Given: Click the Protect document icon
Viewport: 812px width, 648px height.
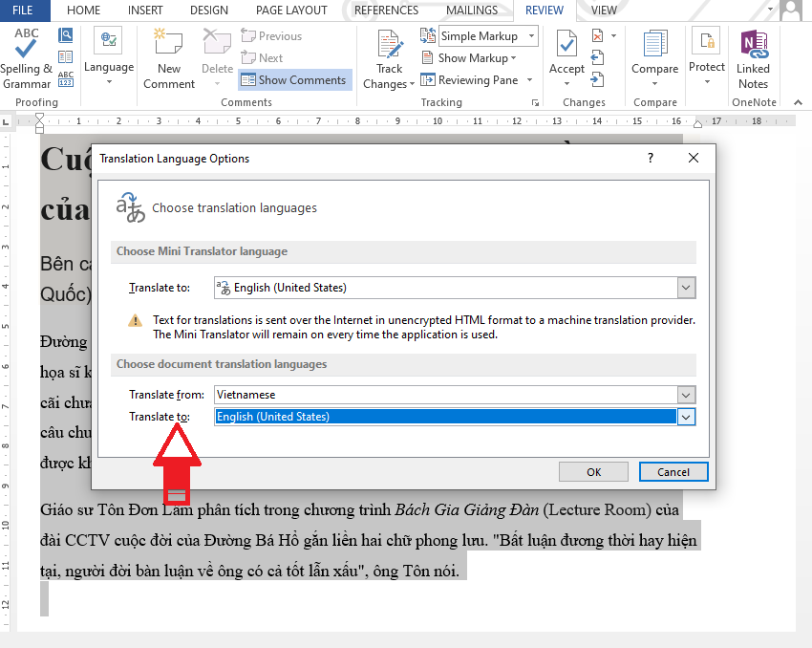Looking at the screenshot, I should pyautogui.click(x=707, y=41).
